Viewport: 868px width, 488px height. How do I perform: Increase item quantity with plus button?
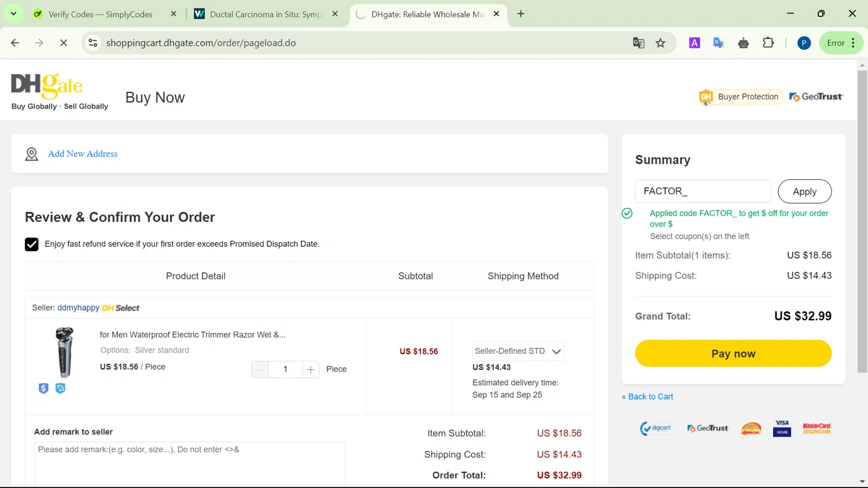click(311, 369)
